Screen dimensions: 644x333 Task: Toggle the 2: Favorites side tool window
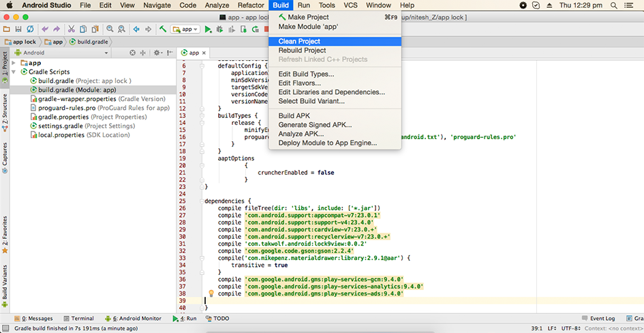tap(5, 234)
